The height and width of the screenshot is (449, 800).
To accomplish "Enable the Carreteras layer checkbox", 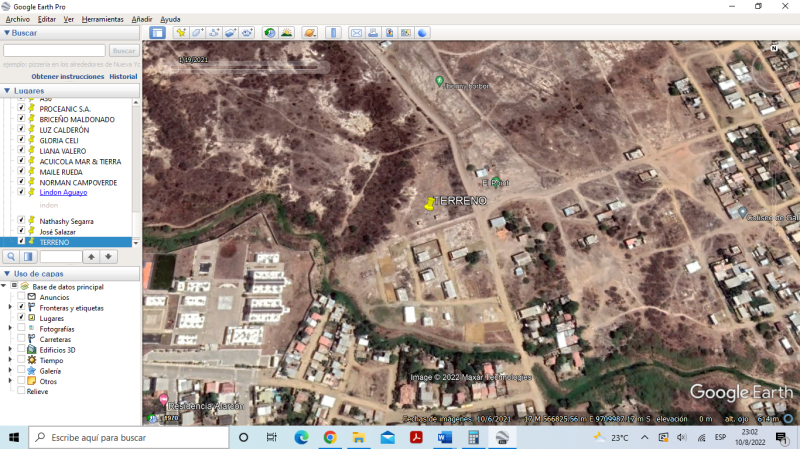I will (21, 339).
